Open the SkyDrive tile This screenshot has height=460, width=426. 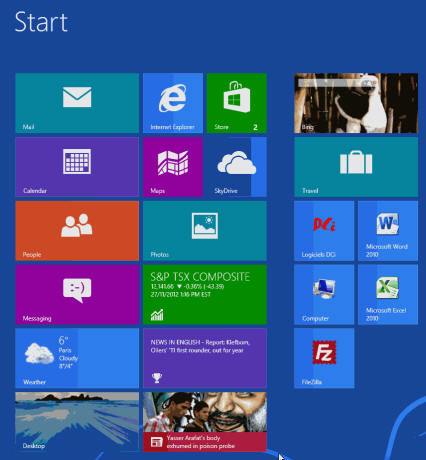(237, 167)
